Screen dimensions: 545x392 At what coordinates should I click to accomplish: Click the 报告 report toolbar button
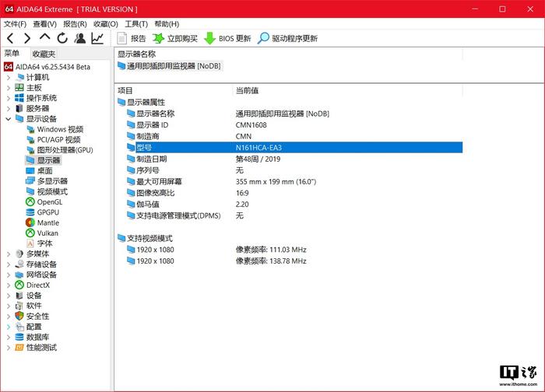132,38
